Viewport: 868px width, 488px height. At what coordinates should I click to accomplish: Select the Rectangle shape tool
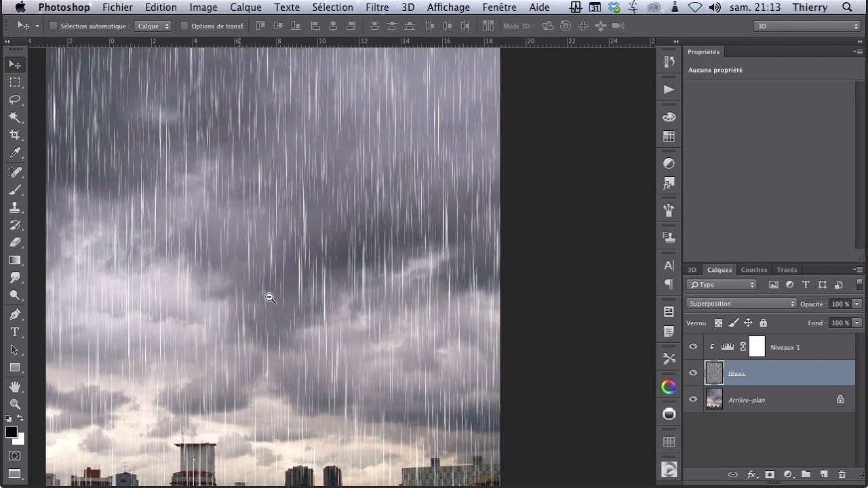[15, 367]
